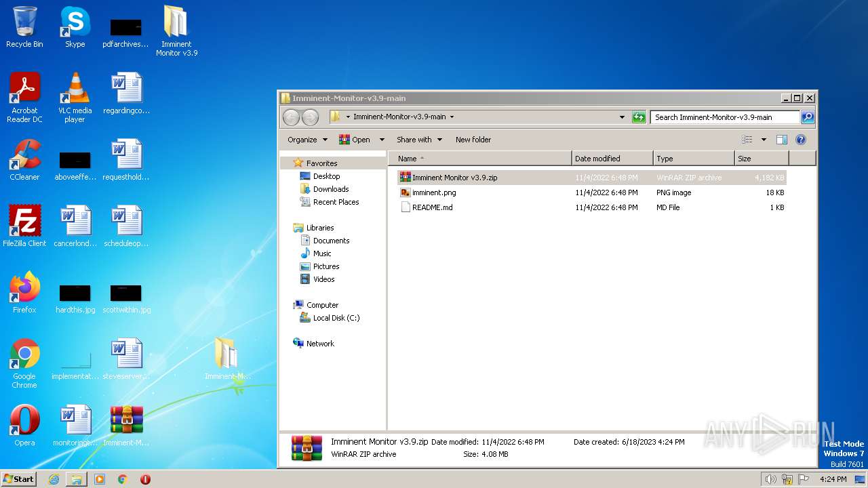Sort by Type column header
Viewport: 868px width, 488px height.
click(694, 159)
